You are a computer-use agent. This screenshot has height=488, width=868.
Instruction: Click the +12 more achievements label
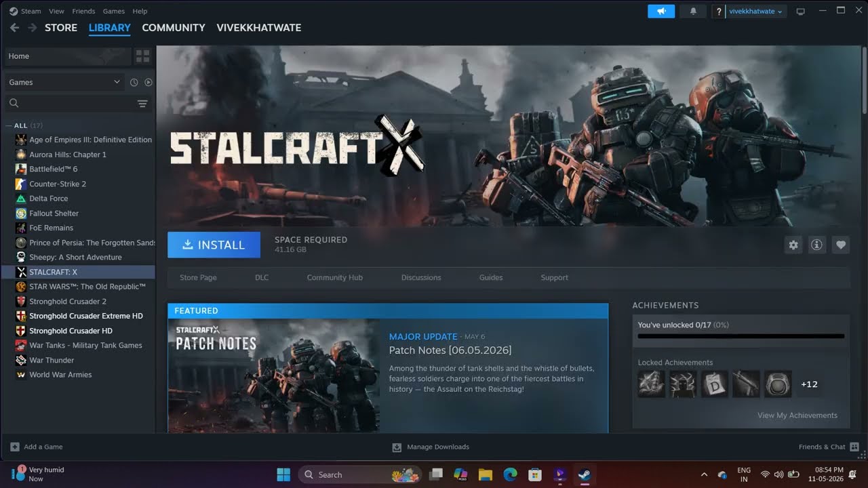809,384
